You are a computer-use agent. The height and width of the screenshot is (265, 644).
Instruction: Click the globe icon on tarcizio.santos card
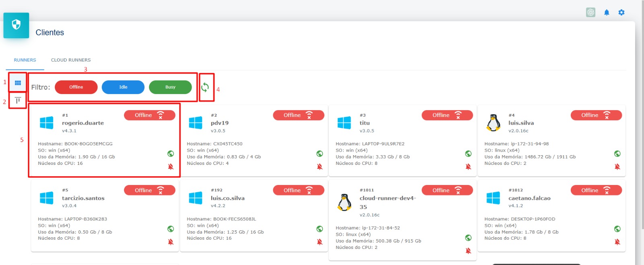[x=171, y=229]
